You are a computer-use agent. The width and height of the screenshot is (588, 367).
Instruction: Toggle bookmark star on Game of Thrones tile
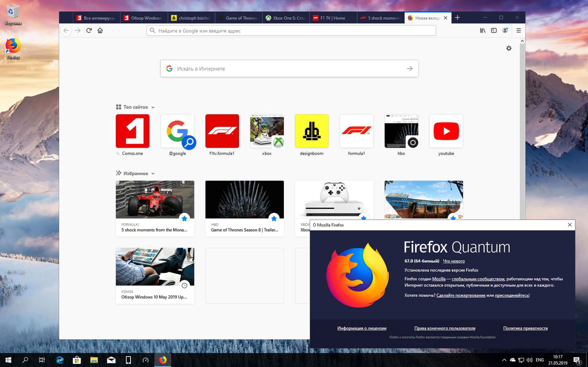tap(274, 218)
